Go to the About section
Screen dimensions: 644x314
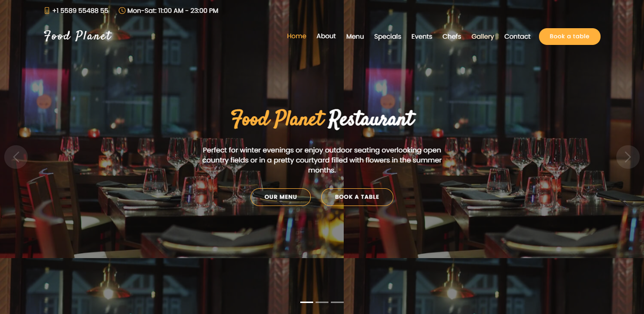point(326,36)
